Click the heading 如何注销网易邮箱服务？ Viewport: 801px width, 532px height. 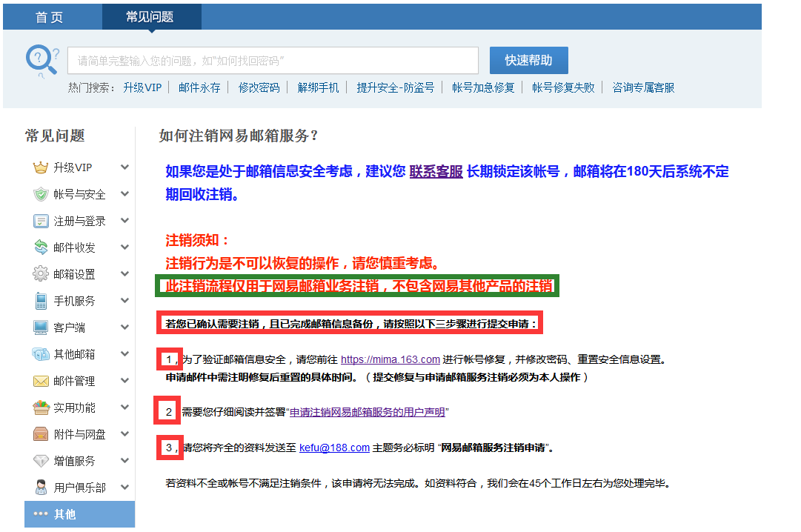(238, 136)
